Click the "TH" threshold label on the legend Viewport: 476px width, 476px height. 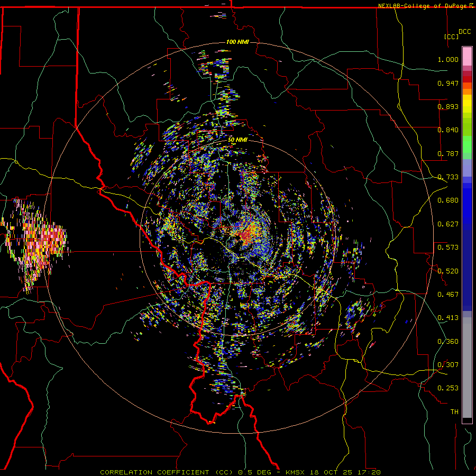coord(454,412)
